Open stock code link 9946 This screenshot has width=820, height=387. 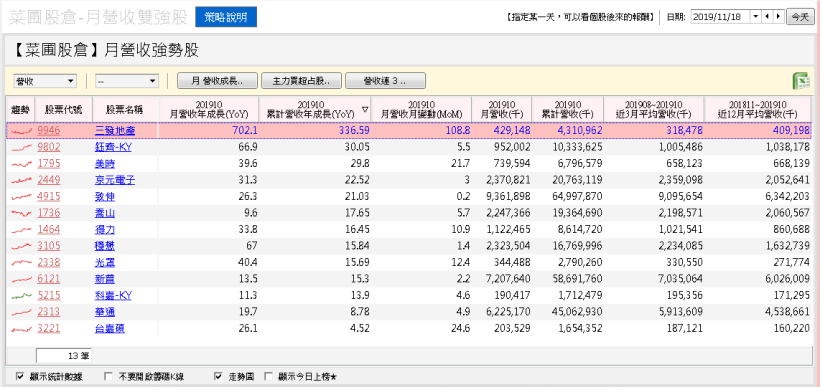pos(49,131)
